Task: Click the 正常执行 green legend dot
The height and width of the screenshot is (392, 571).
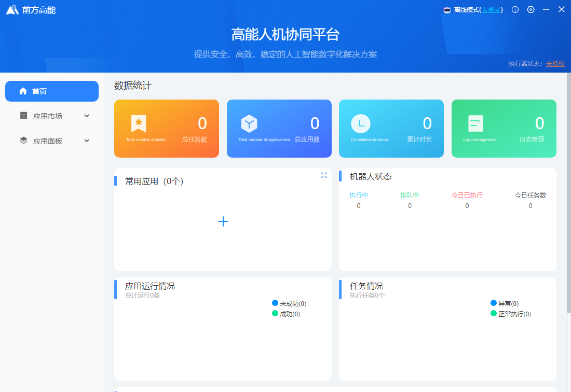Action: (494, 314)
